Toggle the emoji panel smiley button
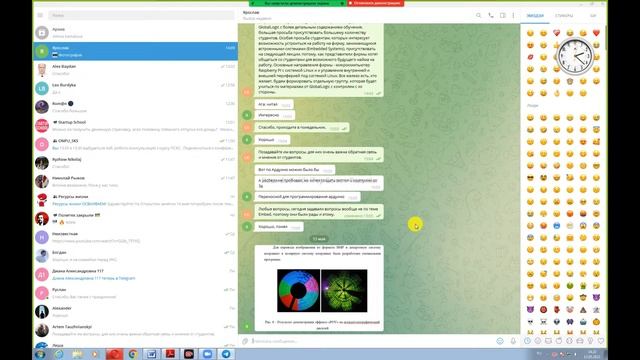Viewport: 640px width, 360px height. click(x=500, y=341)
